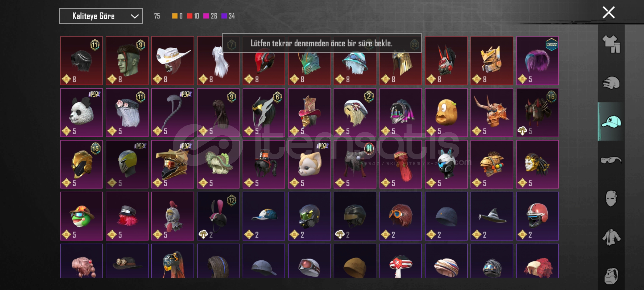Select the golden helmet with level 15 badge
The image size is (644, 290).
coord(82,164)
